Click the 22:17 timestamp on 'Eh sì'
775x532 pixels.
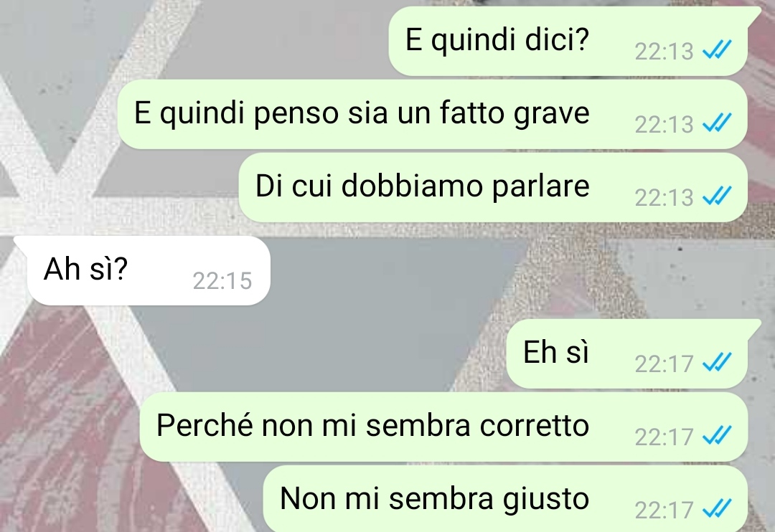(x=664, y=364)
